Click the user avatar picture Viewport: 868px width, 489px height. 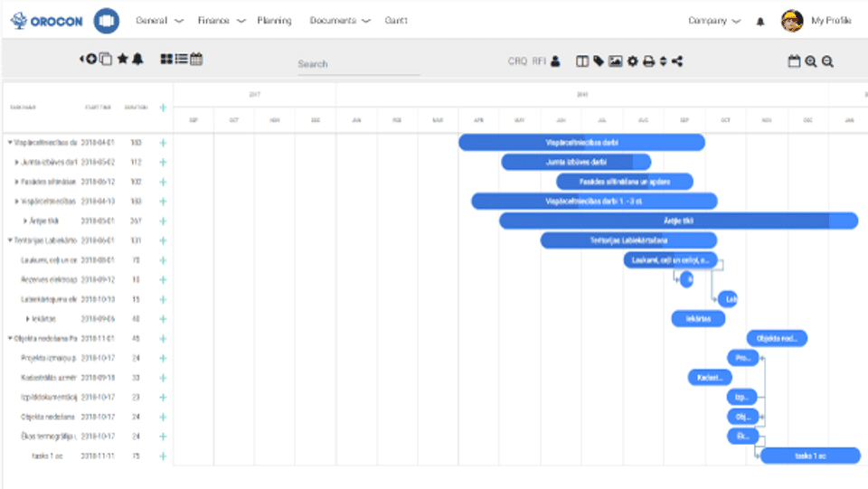[792, 21]
